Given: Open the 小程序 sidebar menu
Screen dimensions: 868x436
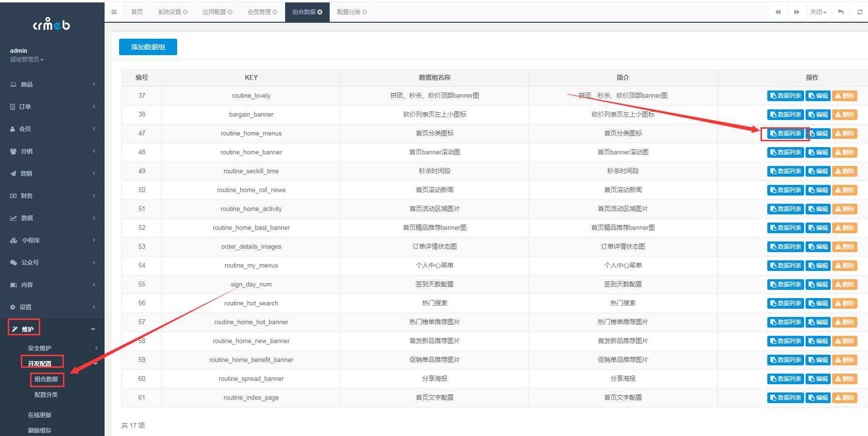Looking at the screenshot, I should point(52,240).
